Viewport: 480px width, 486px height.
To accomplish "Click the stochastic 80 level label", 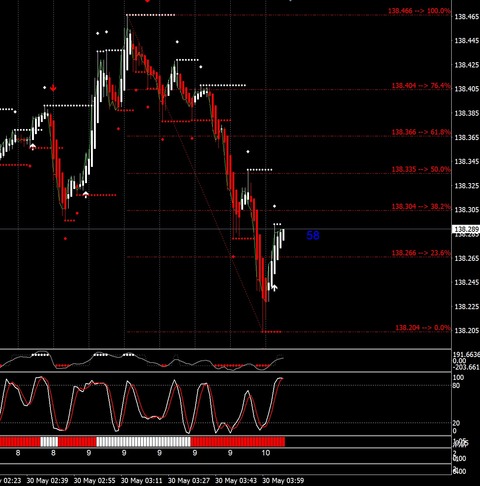I will click(456, 386).
